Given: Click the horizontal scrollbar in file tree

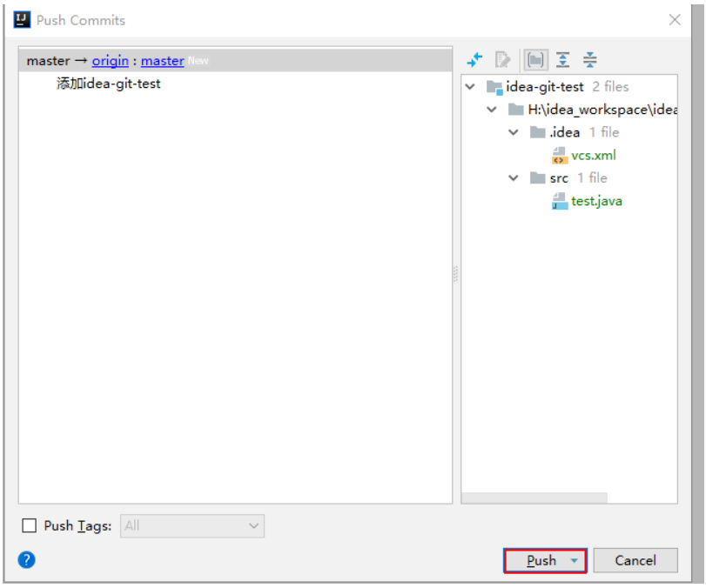Looking at the screenshot, I should pos(535,498).
